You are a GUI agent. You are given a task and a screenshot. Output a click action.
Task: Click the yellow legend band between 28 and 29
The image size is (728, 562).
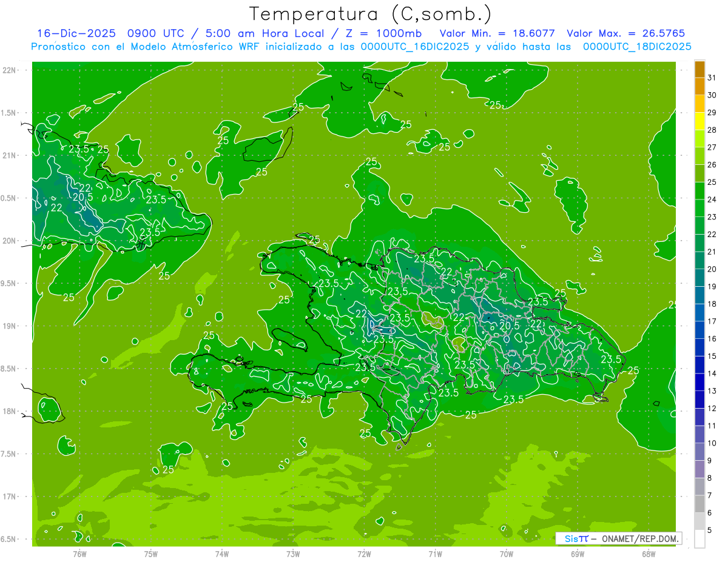700,121
